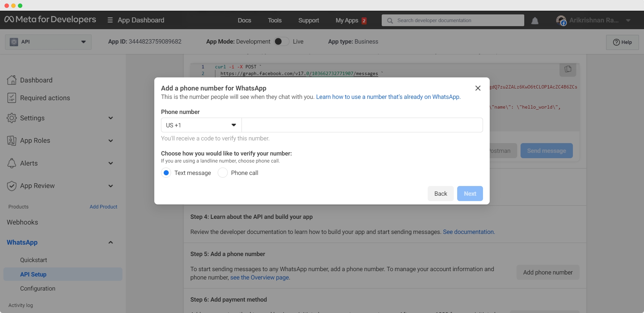Click the Next button in dialog
Viewport: 644px width, 313px height.
click(x=470, y=194)
